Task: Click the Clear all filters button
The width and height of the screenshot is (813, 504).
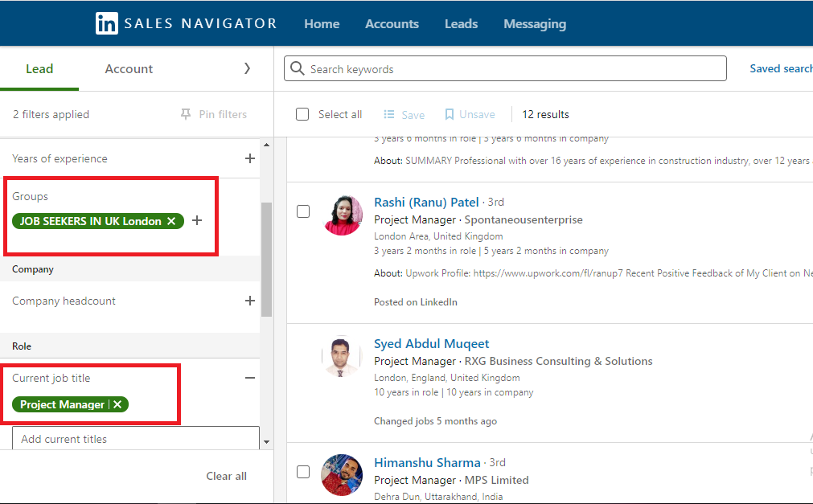Action: [x=227, y=476]
